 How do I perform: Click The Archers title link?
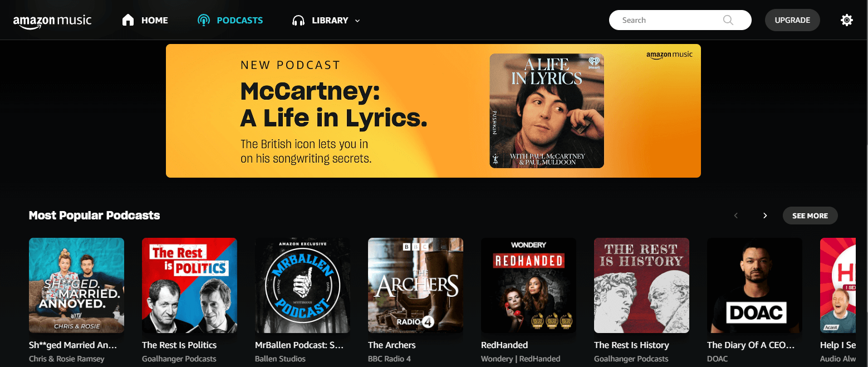pos(392,345)
